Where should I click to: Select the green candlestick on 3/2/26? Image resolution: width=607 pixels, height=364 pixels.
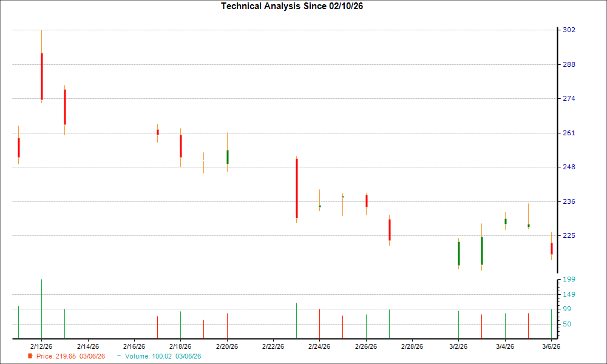[459, 255]
